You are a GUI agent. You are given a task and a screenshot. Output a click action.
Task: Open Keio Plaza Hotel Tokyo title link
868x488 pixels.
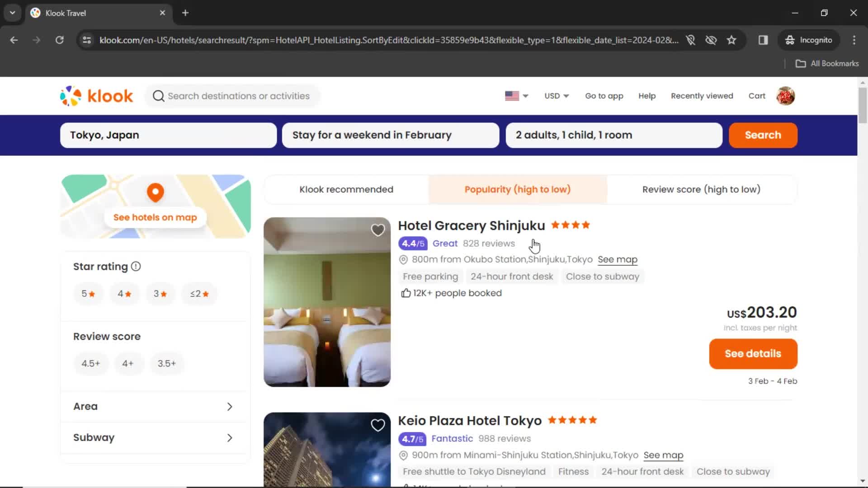(x=470, y=421)
